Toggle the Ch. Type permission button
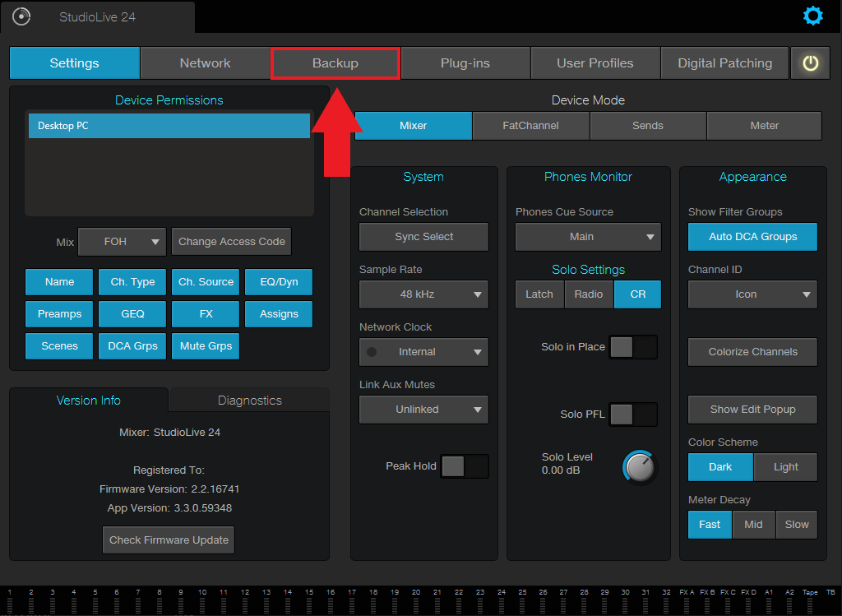The width and height of the screenshot is (842, 616). (x=132, y=282)
